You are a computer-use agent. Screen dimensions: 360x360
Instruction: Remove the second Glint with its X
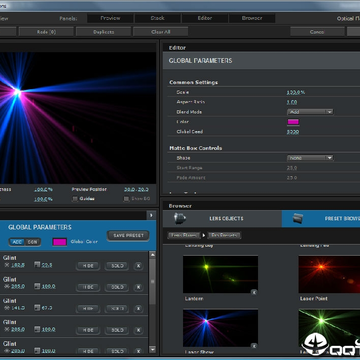click(x=138, y=287)
